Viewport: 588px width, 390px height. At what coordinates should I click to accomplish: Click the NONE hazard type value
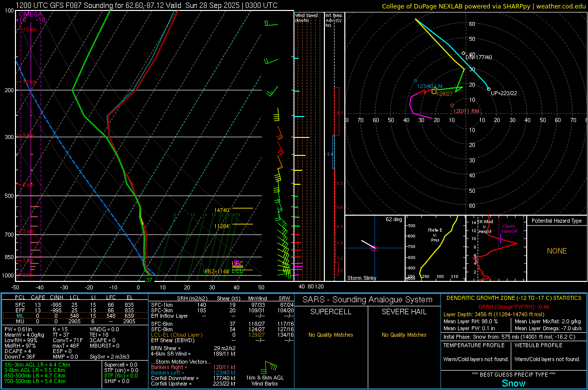coord(557,251)
